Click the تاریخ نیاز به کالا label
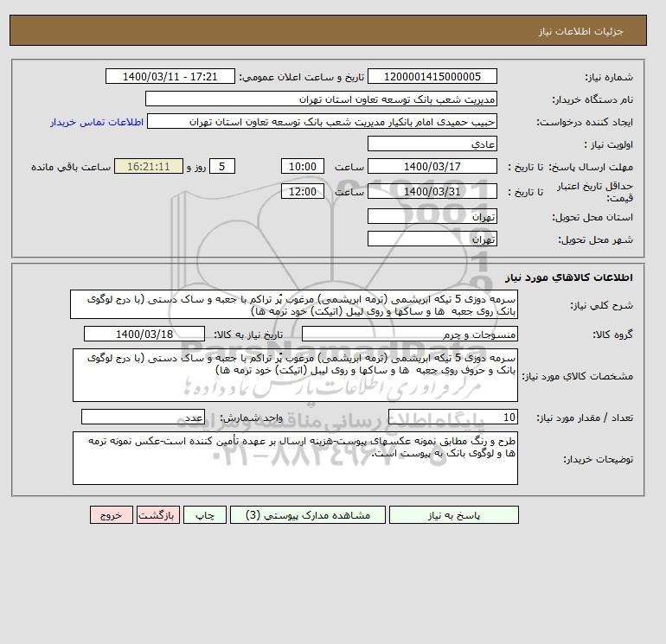Screen dimensions: 666x644 click(248, 335)
